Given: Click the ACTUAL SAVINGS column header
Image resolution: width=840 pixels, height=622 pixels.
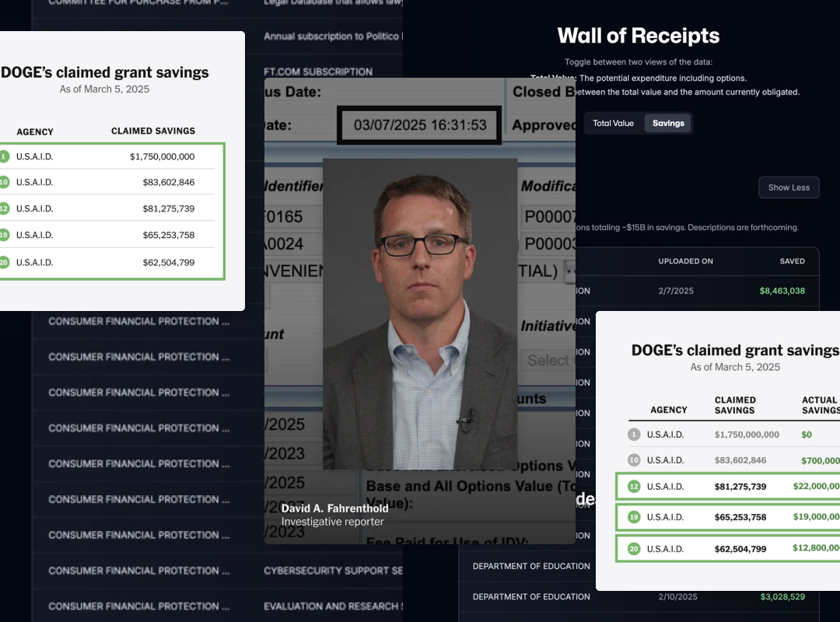Looking at the screenshot, I should coord(821,405).
